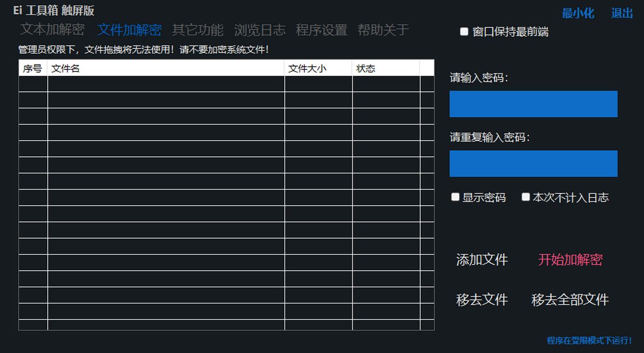Focus the 请重复输入密码 field
This screenshot has width=644, height=353.
(533, 163)
